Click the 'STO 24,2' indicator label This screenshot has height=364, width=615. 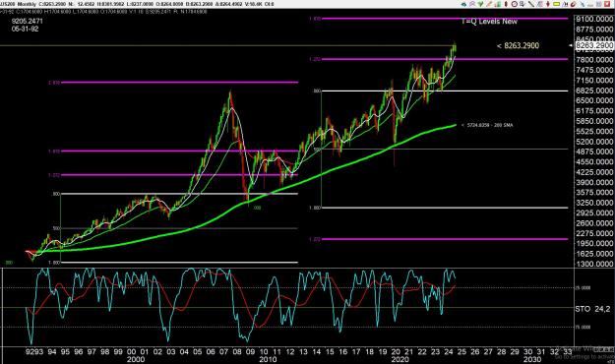click(x=592, y=309)
